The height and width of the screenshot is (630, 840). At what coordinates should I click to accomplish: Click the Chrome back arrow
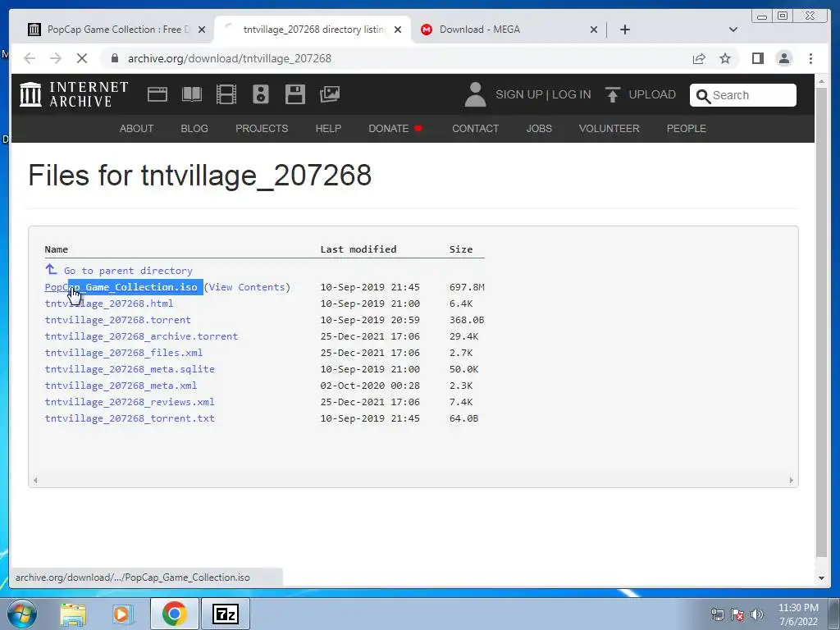tap(30, 58)
